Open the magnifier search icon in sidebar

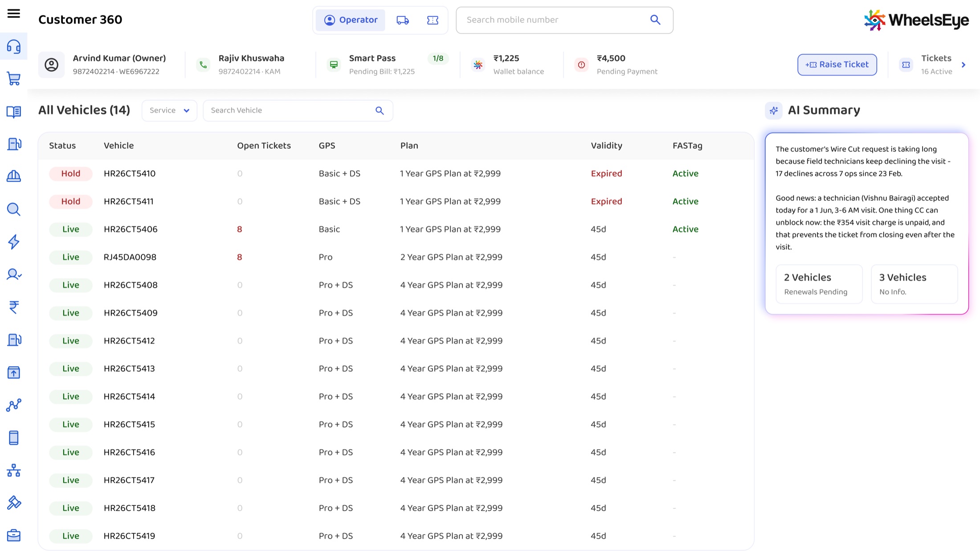coord(14,209)
